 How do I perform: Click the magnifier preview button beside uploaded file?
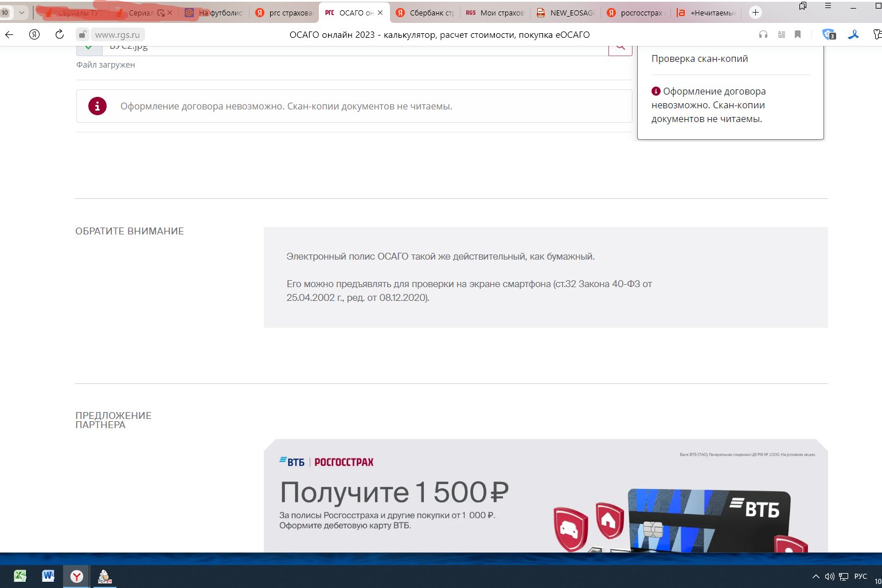click(x=620, y=49)
